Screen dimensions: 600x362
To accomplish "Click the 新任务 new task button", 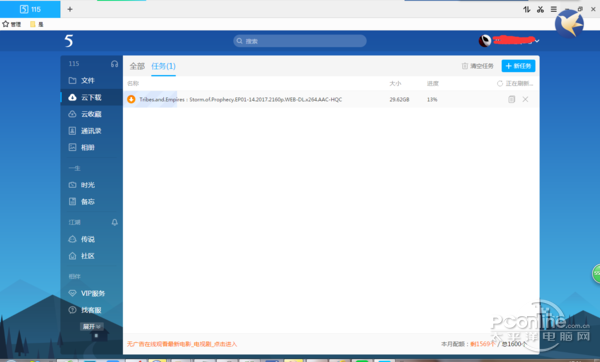I will (x=518, y=66).
